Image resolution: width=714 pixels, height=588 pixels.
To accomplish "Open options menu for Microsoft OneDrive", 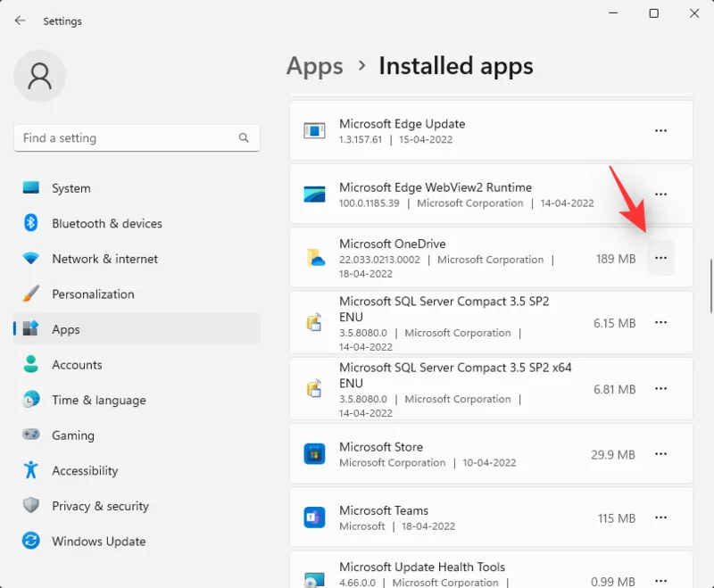I will 660,258.
